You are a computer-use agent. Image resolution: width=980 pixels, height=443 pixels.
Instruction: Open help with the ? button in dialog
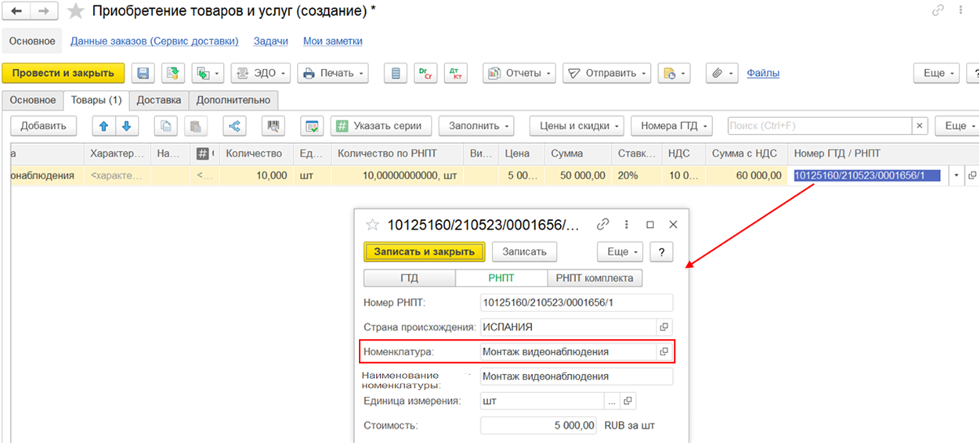click(x=661, y=252)
